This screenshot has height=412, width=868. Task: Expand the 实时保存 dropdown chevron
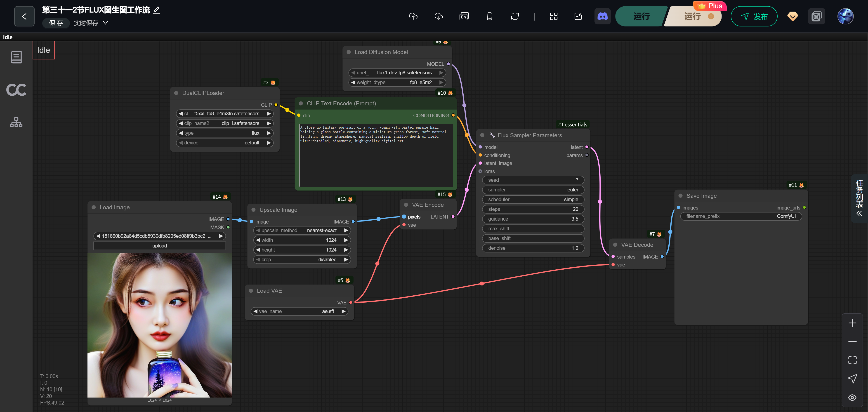[x=106, y=23]
